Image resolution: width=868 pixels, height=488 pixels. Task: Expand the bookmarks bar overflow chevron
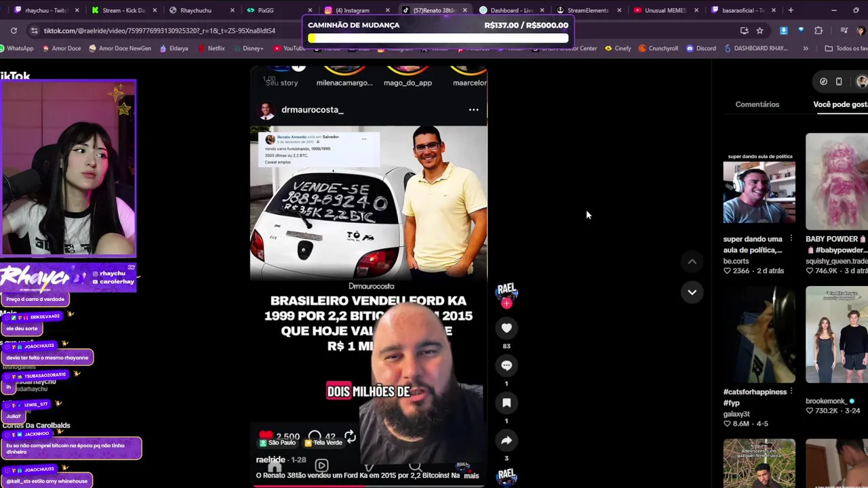(806, 48)
